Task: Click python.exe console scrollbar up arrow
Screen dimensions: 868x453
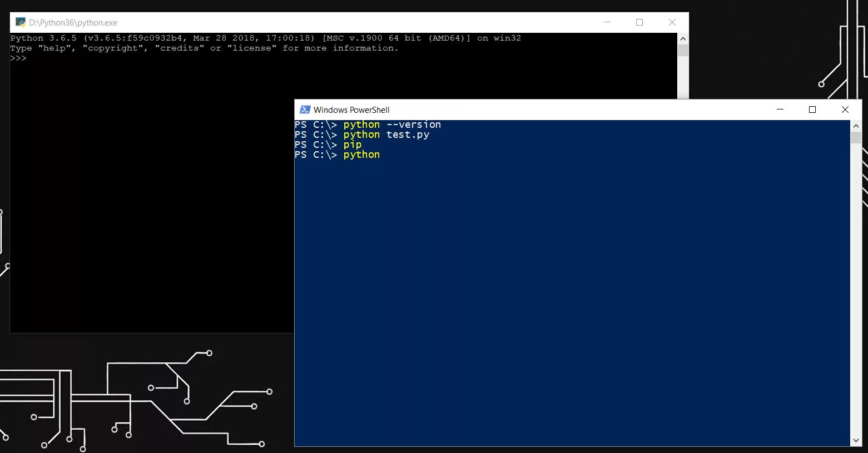Action: tap(683, 38)
